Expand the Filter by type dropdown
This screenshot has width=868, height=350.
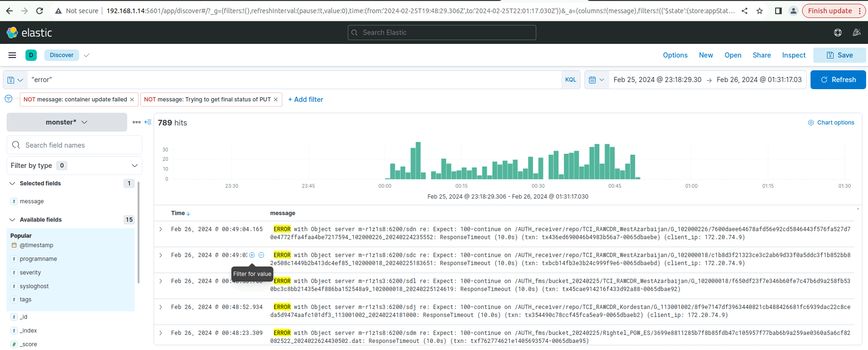[134, 166]
